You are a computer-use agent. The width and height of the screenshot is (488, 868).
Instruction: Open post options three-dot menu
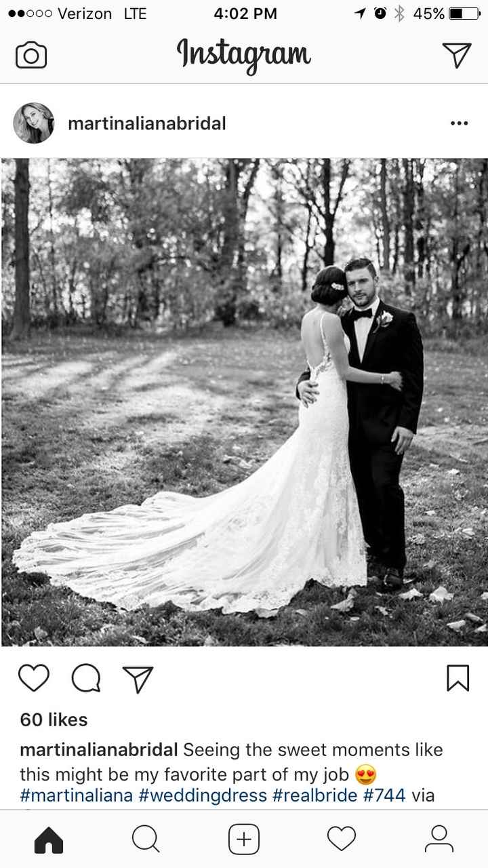tap(459, 123)
